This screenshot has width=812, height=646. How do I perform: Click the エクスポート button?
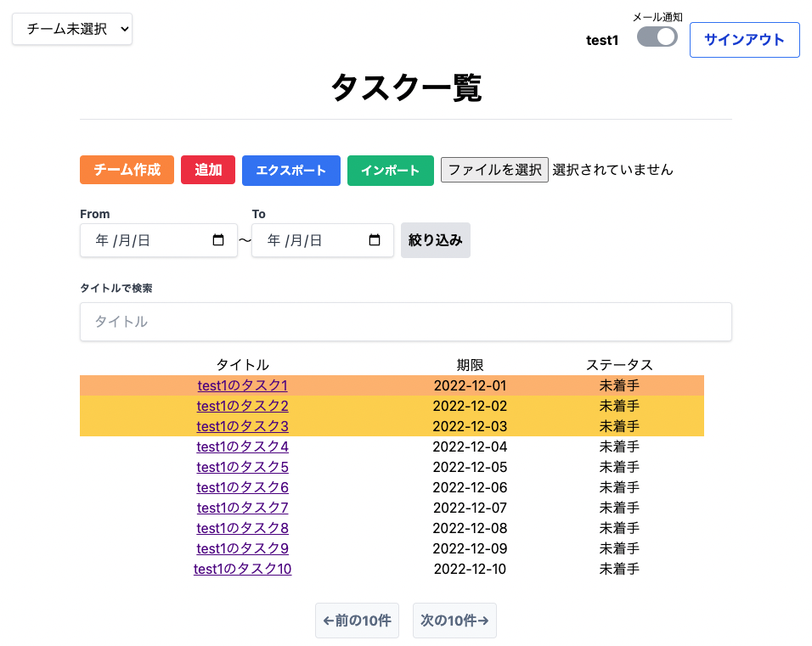[290, 170]
